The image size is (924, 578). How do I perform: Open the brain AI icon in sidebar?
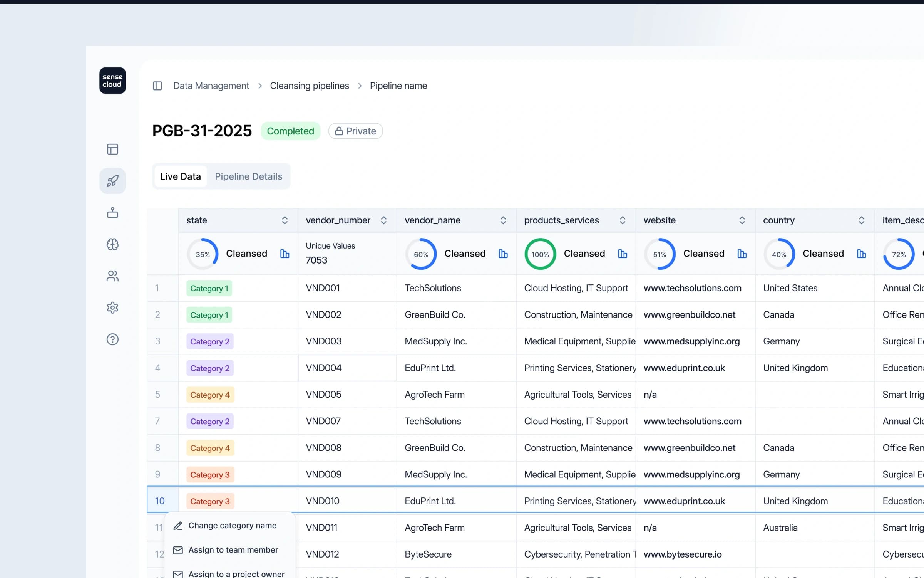[x=112, y=244]
